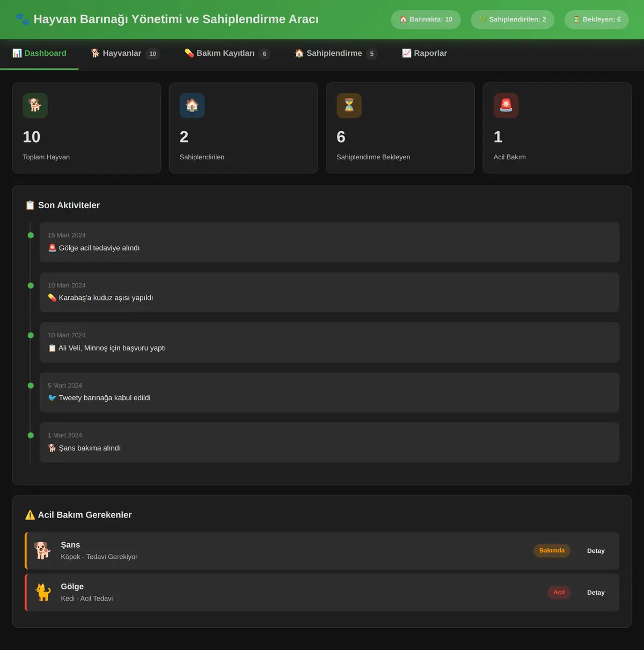
Task: Click "Ali Veli, Minnoş için başvuru yaptı" text
Action: (112, 348)
